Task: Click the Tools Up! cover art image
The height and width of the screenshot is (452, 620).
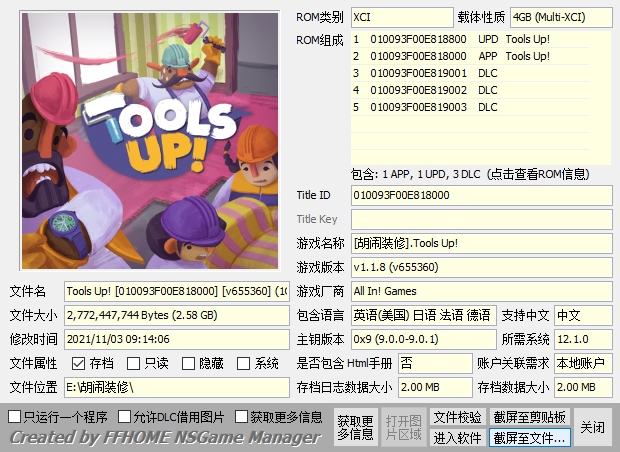Action: 150,141
